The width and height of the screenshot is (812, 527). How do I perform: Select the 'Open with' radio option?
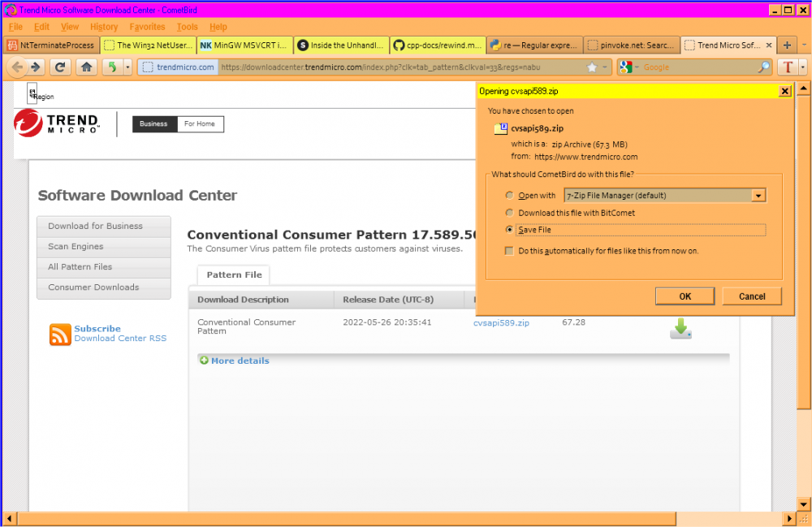coord(509,196)
